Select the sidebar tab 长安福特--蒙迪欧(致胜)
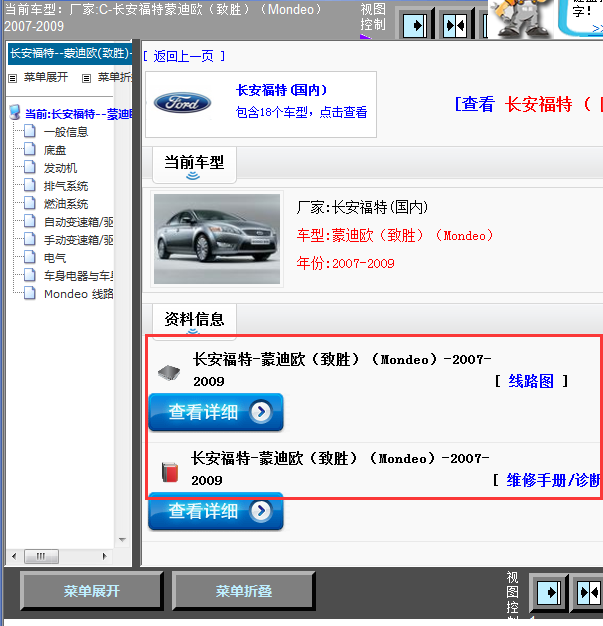The width and height of the screenshot is (603, 626). (x=70, y=53)
